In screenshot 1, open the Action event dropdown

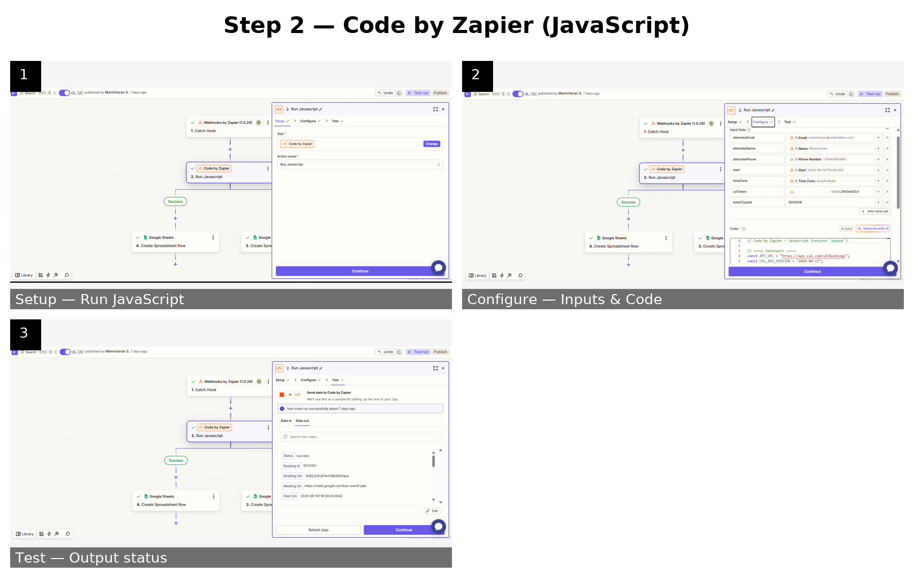click(x=360, y=165)
